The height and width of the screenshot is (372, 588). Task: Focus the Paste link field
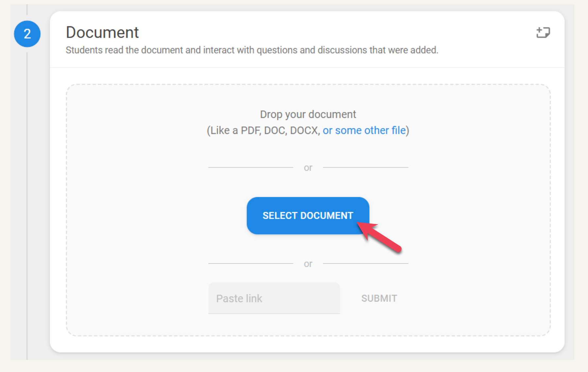pos(274,298)
